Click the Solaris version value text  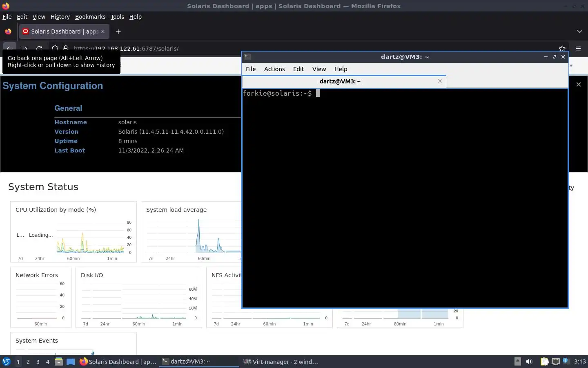[x=171, y=132]
